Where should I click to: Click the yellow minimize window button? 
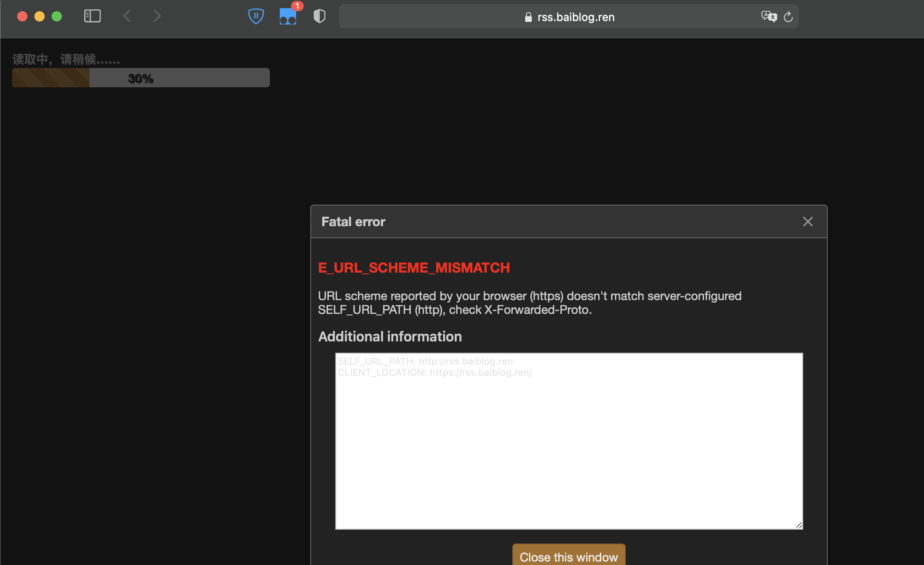coord(40,16)
